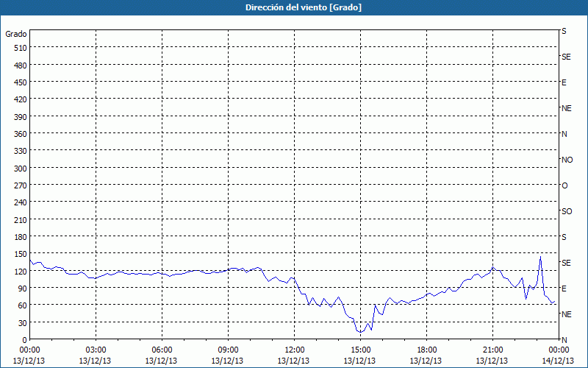The width and height of the screenshot is (588, 368).
Task: Select the 30 y-axis tick label
Action: [23, 323]
